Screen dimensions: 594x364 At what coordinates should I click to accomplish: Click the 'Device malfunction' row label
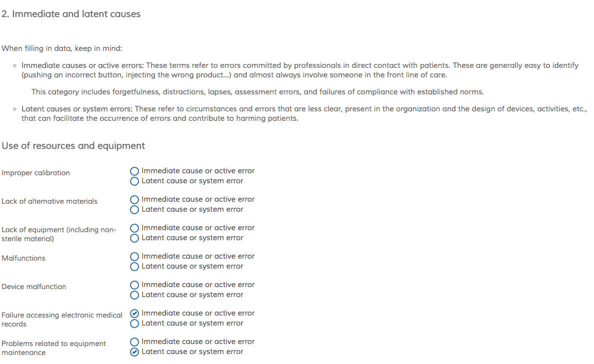pyautogui.click(x=33, y=287)
